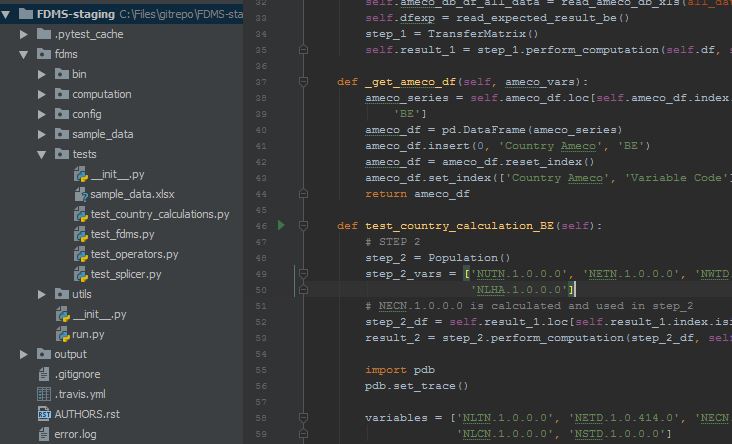The height and width of the screenshot is (444, 732).
Task: Click Python icon of tests __init__.py
Action: click(81, 174)
